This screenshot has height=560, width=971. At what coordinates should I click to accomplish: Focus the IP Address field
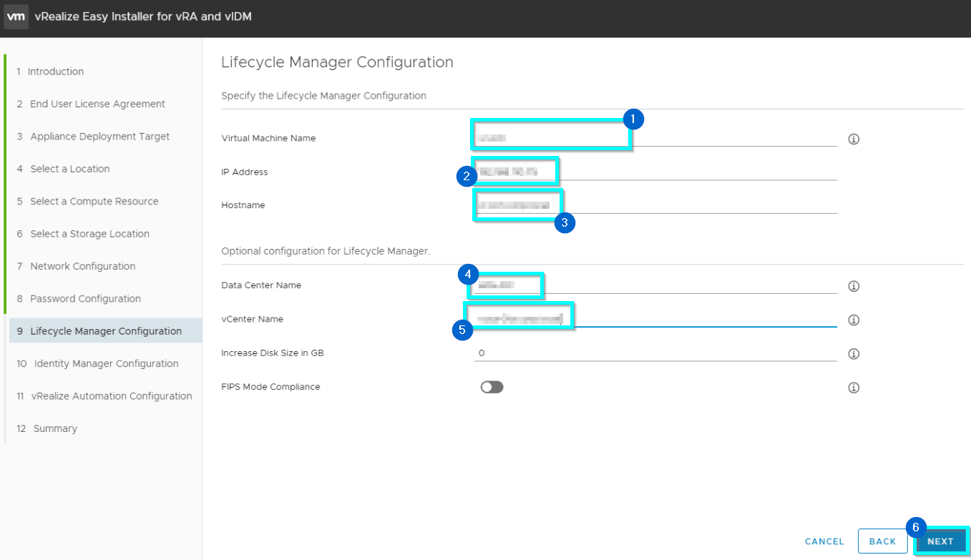tap(655, 172)
